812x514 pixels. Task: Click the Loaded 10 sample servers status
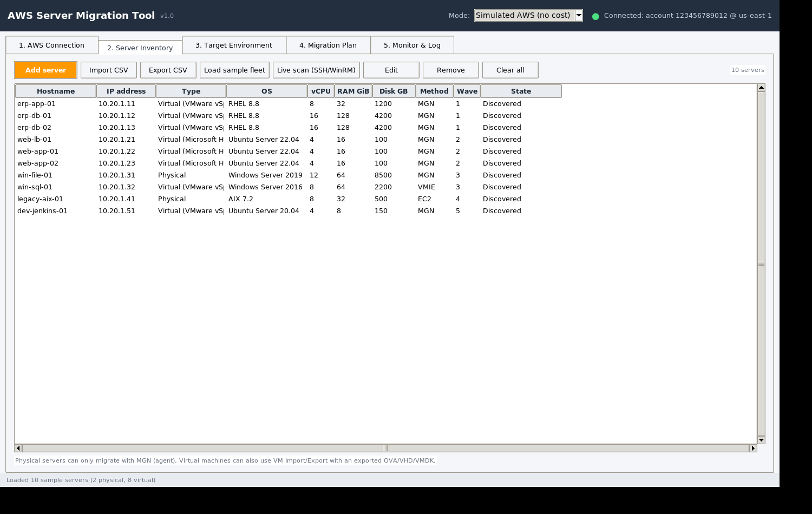pyautogui.click(x=81, y=480)
